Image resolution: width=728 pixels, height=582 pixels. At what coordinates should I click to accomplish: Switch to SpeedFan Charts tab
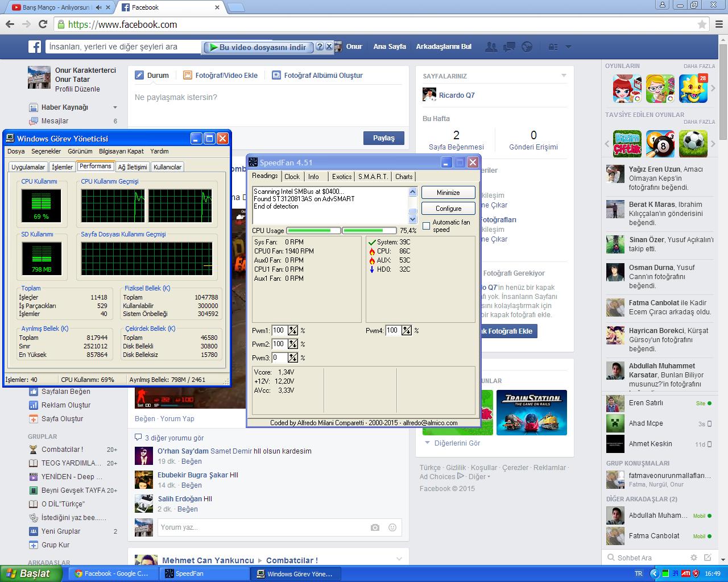coord(404,177)
